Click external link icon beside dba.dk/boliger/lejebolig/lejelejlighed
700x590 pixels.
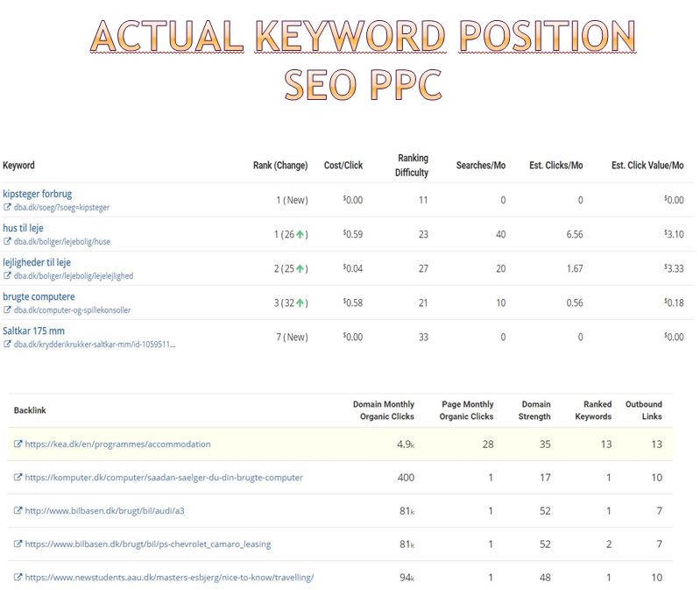tap(7, 276)
